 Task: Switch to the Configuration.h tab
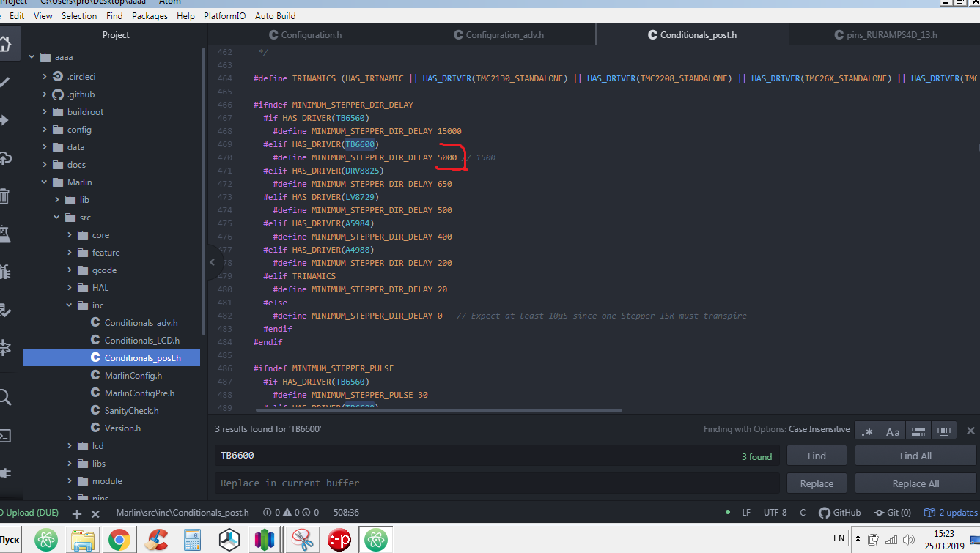(305, 34)
